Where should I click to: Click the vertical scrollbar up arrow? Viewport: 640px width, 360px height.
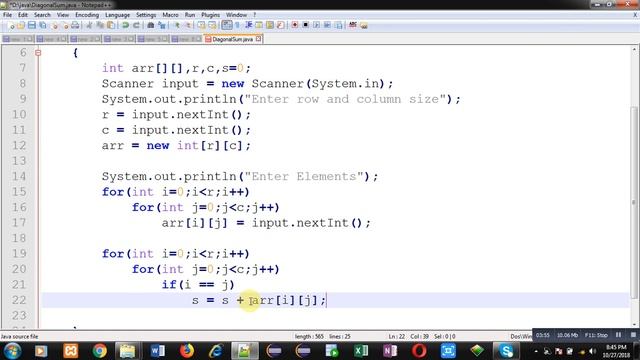[634, 49]
